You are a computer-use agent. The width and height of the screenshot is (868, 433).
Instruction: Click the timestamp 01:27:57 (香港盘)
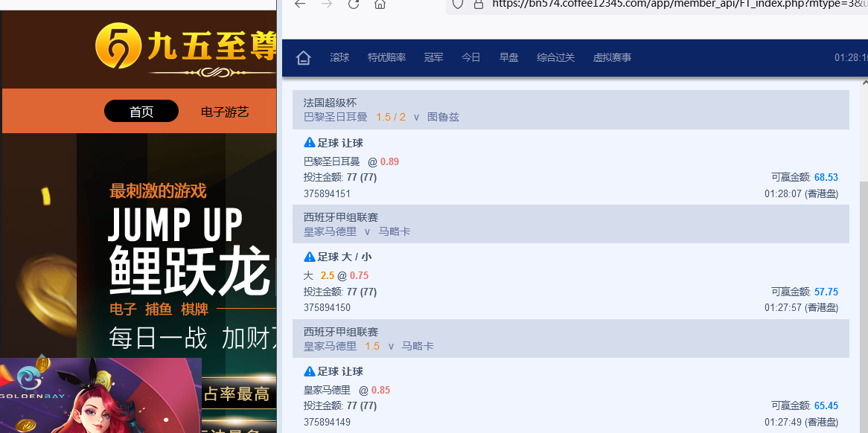[x=801, y=307]
